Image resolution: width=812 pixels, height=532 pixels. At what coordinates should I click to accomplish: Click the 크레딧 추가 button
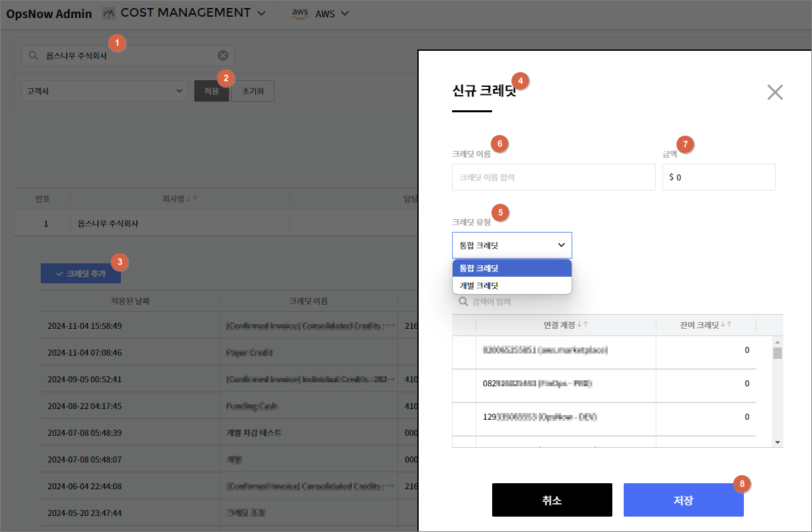81,273
